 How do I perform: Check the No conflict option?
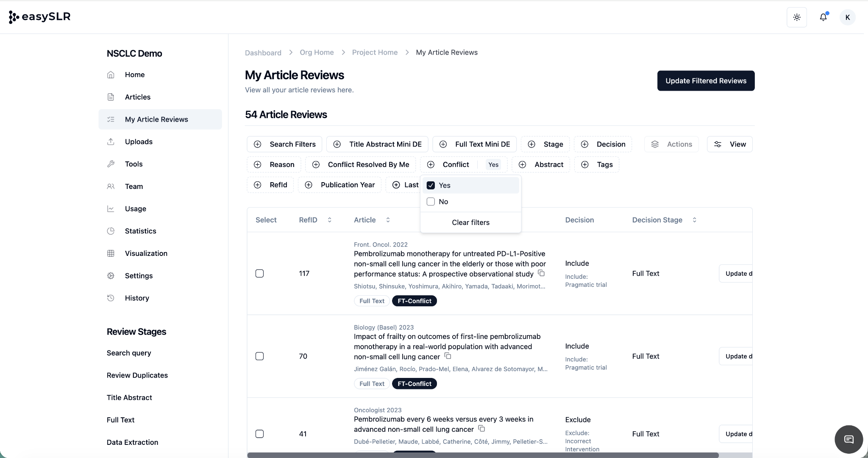431,202
